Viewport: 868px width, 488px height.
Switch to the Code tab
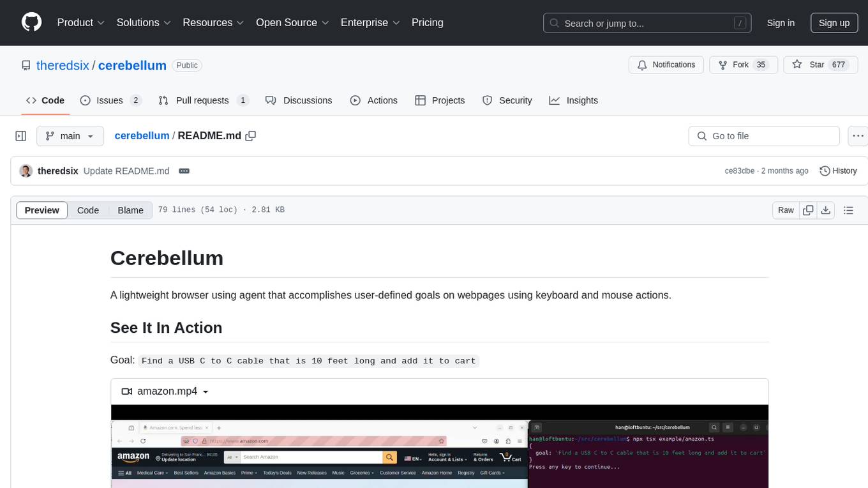tap(45, 100)
